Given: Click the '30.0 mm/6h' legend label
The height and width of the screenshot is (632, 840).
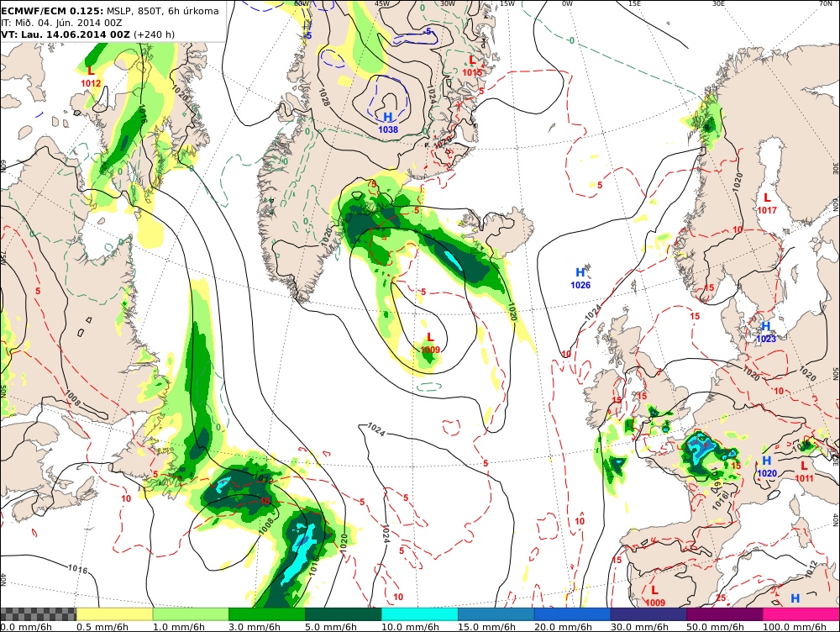Looking at the screenshot, I should (x=639, y=627).
